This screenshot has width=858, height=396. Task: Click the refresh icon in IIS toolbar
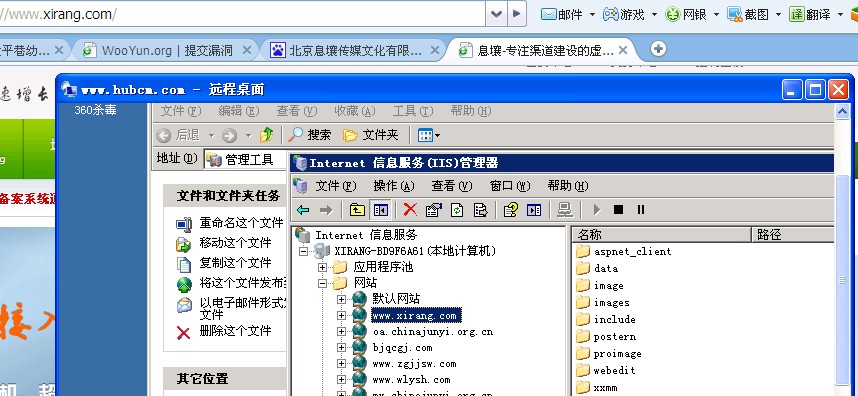click(457, 210)
